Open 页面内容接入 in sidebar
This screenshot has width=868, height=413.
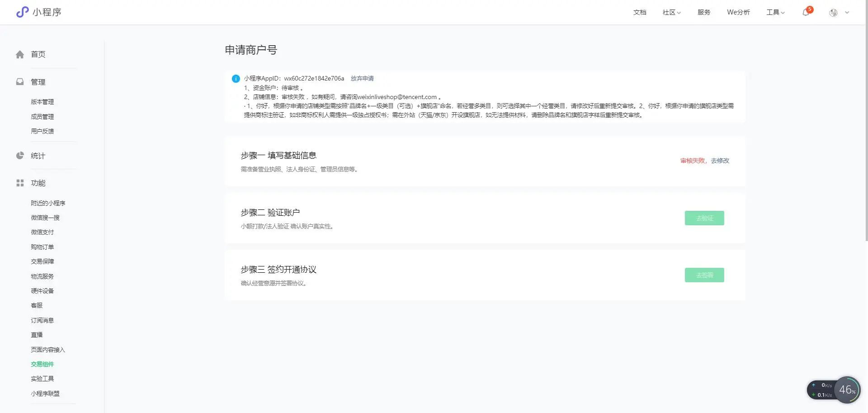click(x=48, y=350)
